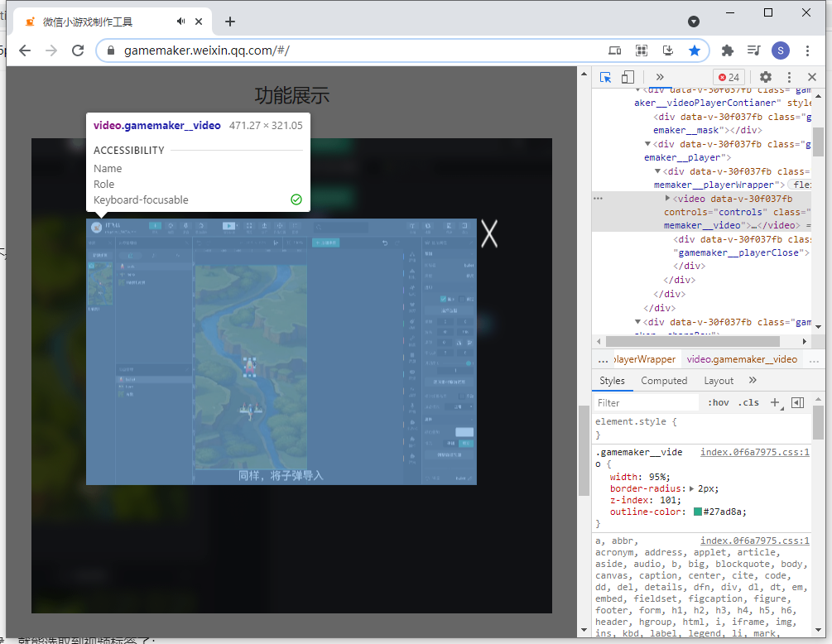
Task: Open index.0f6a7975.css:1 link for reset rule
Action: (754, 541)
